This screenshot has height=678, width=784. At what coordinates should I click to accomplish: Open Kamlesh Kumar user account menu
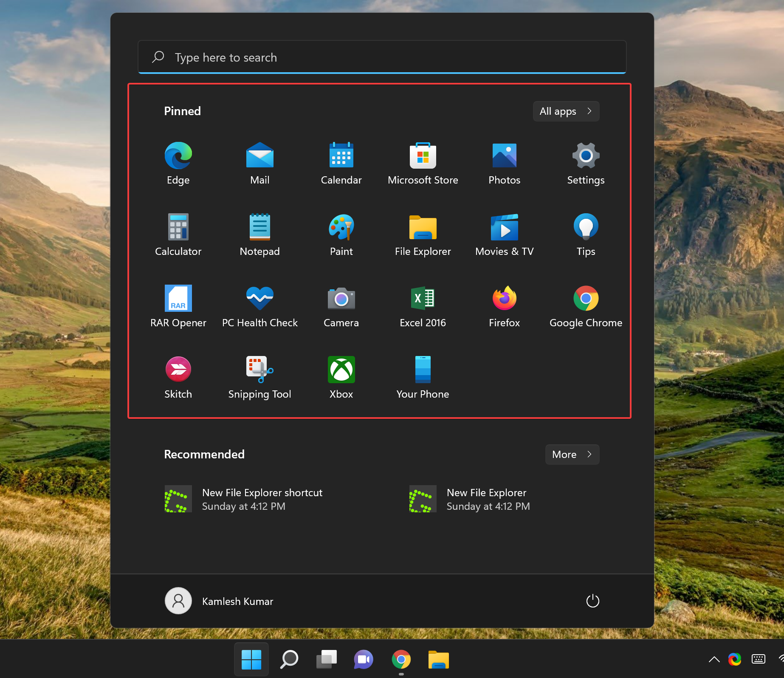219,601
